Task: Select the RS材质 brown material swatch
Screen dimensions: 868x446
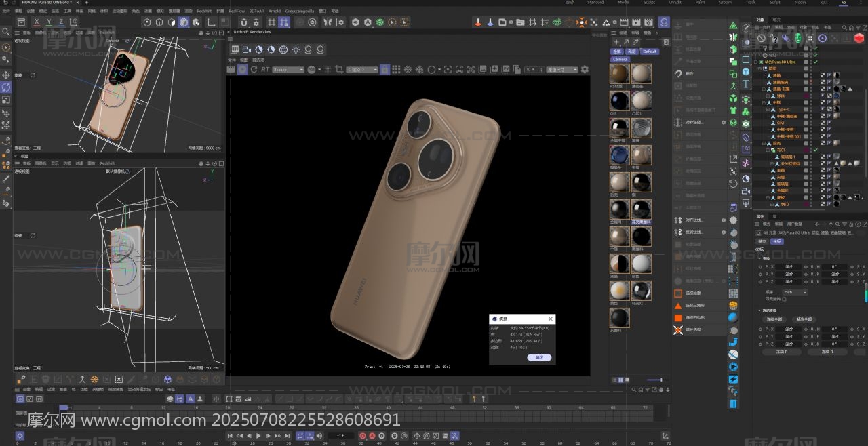Action: tap(619, 74)
